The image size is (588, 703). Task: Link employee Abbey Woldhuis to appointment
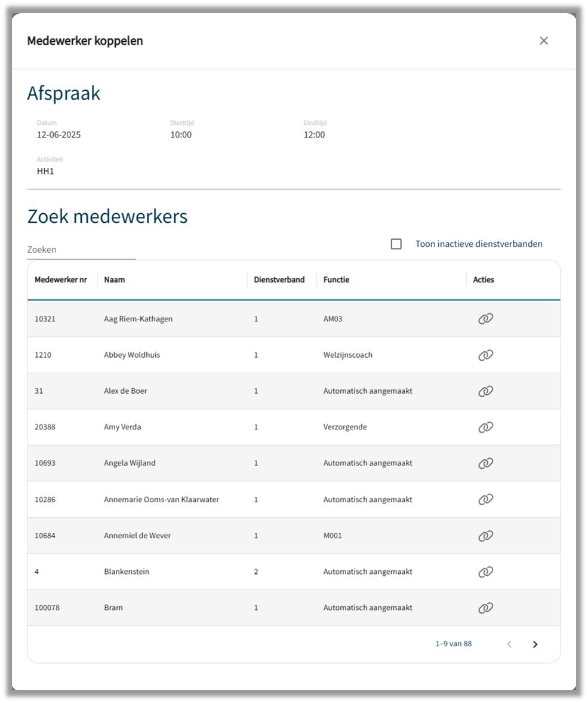485,355
